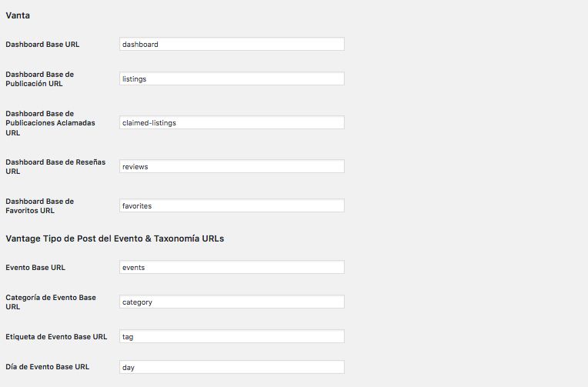Select the 'claimed-listings' text field

click(232, 122)
